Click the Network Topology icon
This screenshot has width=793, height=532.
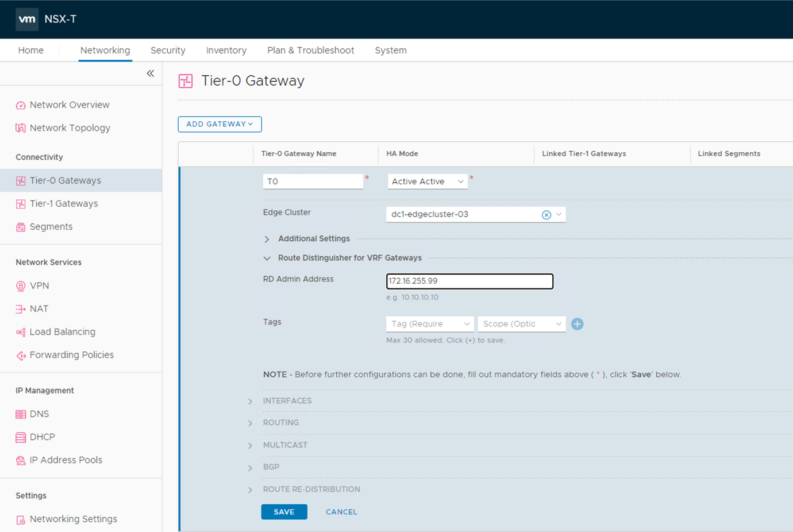coord(21,128)
